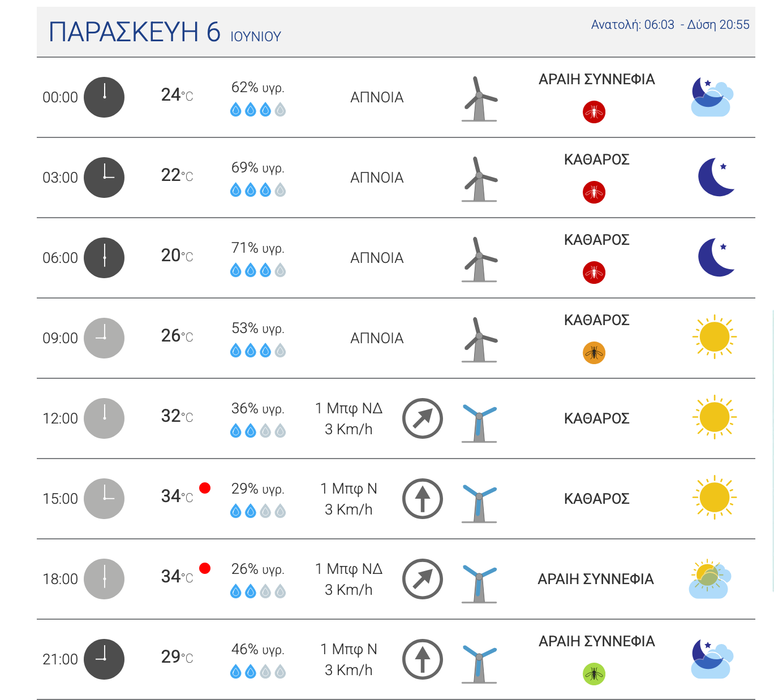Click the crescent moon icon at 06:00

point(716,257)
